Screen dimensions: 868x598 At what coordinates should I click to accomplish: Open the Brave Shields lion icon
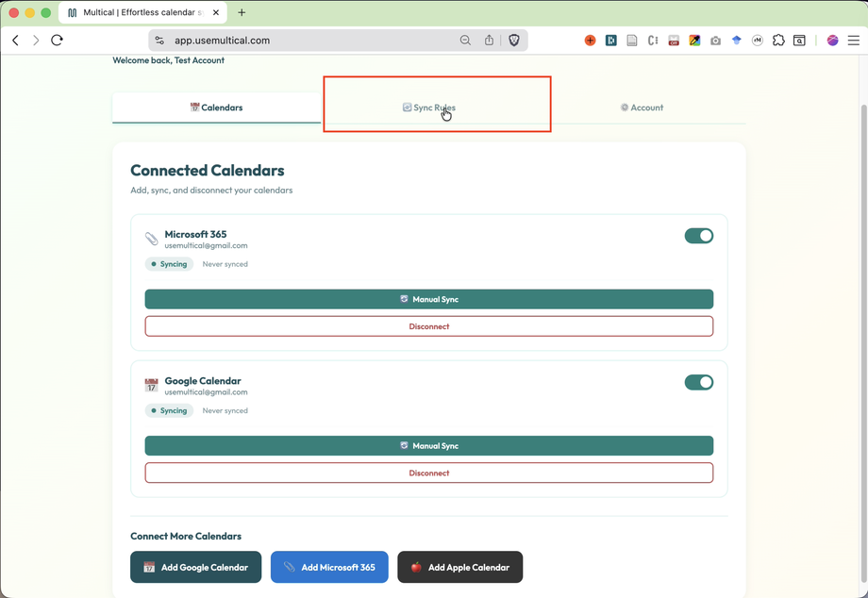coord(513,41)
